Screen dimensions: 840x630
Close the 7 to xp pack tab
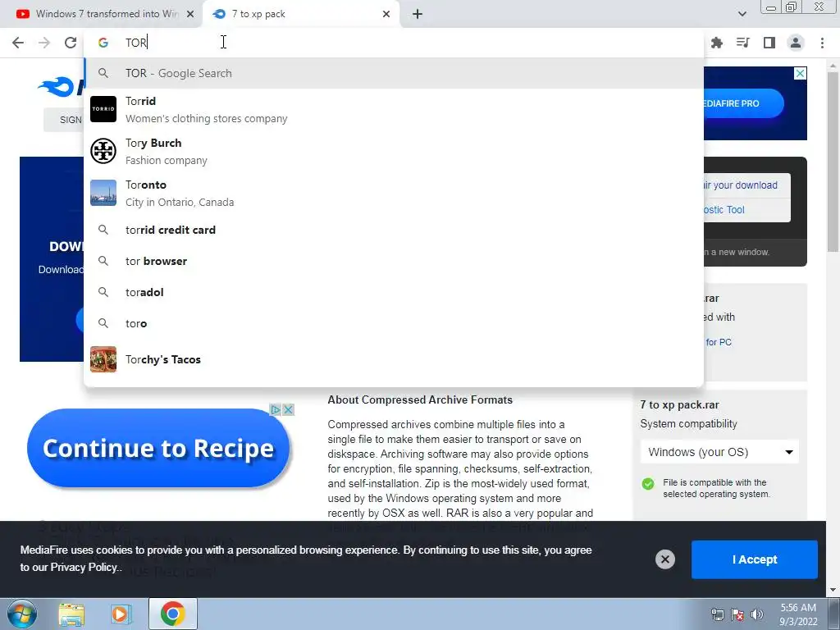[x=386, y=14]
